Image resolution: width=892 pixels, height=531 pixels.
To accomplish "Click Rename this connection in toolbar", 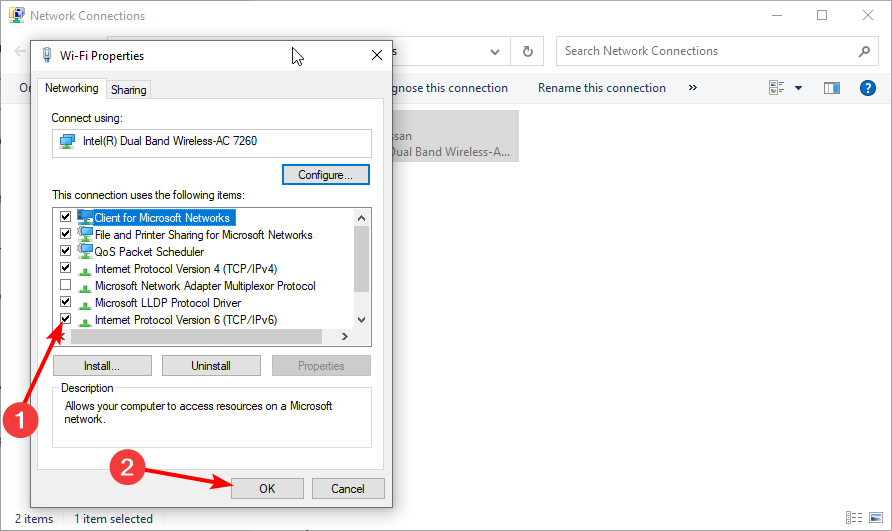I will [602, 88].
